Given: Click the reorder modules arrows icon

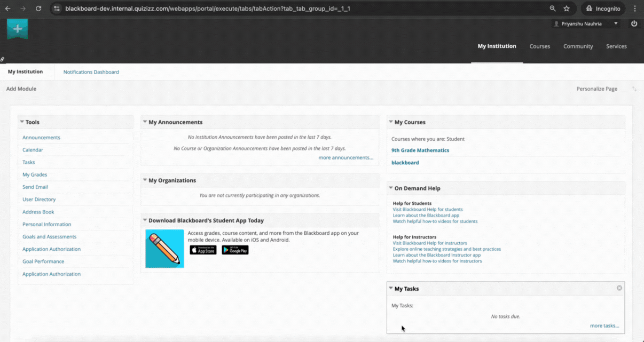Looking at the screenshot, I should click(x=634, y=89).
